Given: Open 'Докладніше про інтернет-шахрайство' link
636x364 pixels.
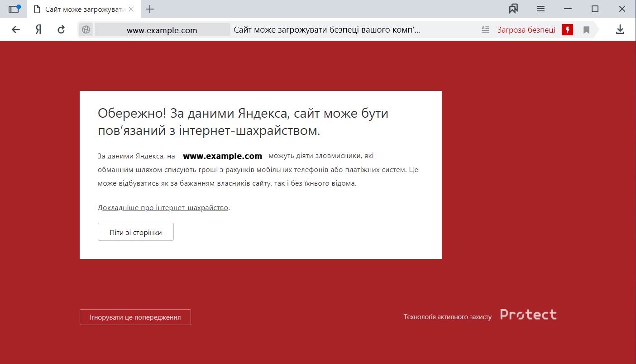Looking at the screenshot, I should click(163, 208).
